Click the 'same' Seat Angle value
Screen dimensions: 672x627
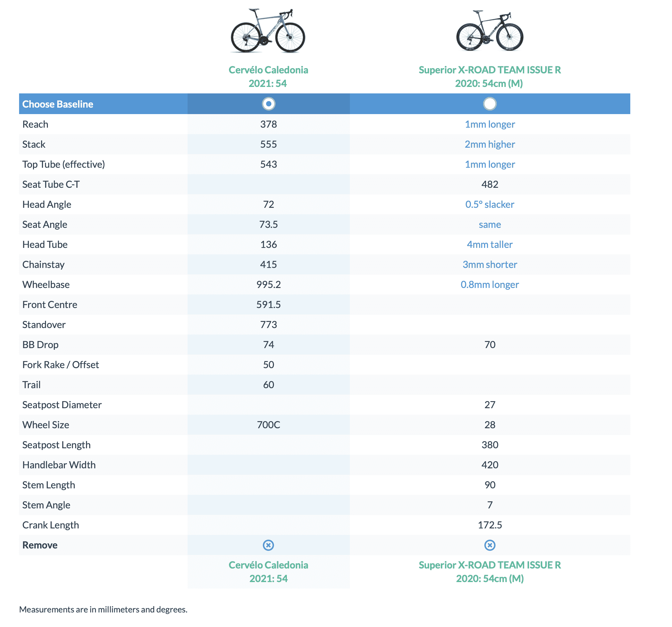click(x=490, y=224)
